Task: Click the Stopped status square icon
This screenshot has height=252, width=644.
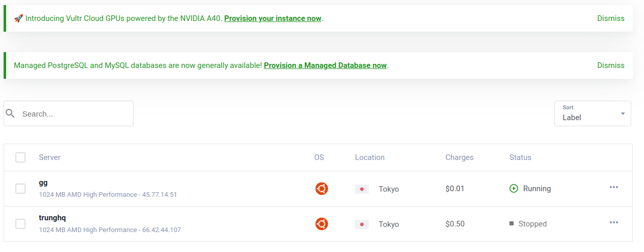Action: click(x=512, y=224)
